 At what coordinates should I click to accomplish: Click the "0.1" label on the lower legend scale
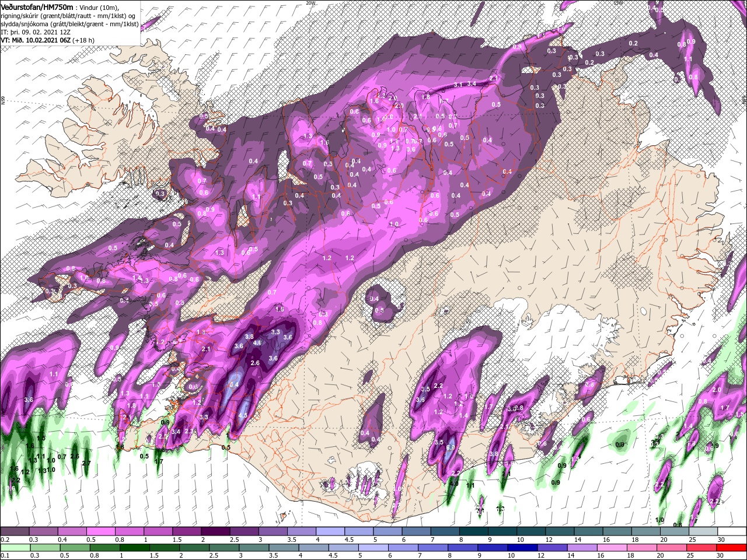5,556
